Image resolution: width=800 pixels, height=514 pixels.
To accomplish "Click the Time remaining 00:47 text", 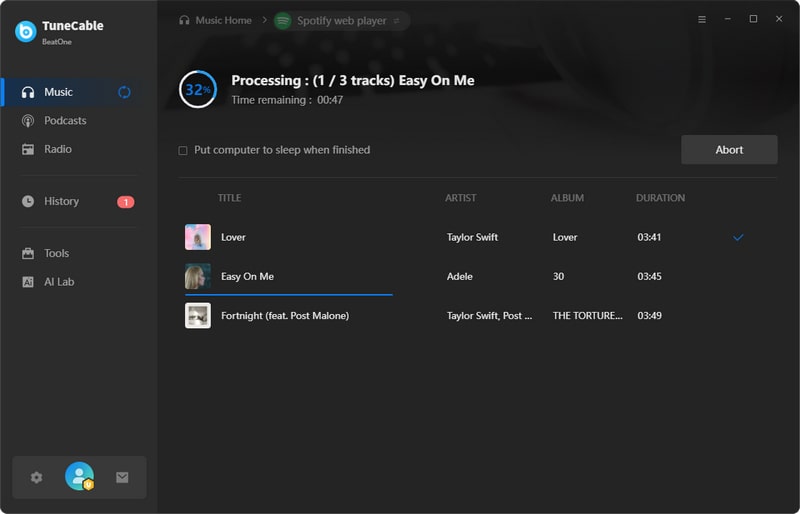I will [x=287, y=100].
